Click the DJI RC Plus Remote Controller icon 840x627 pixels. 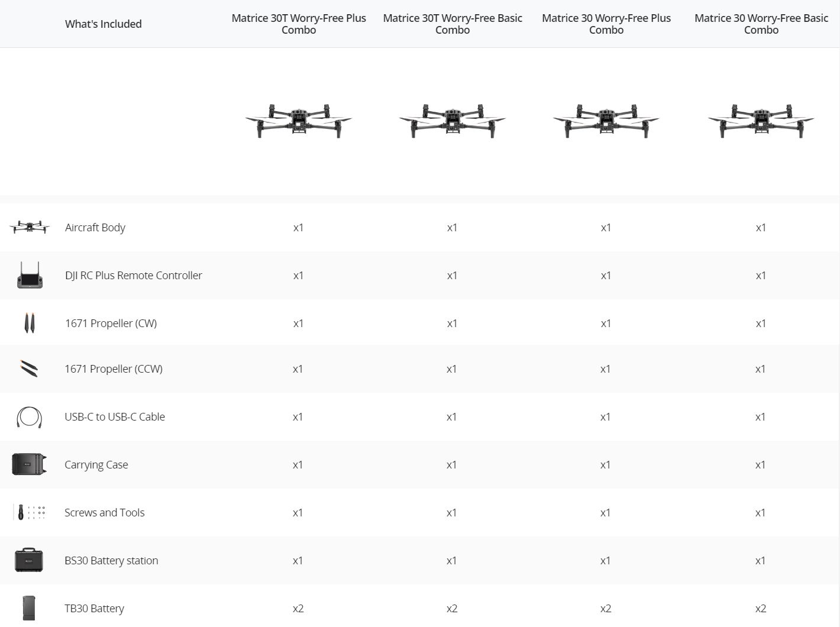[x=30, y=275]
